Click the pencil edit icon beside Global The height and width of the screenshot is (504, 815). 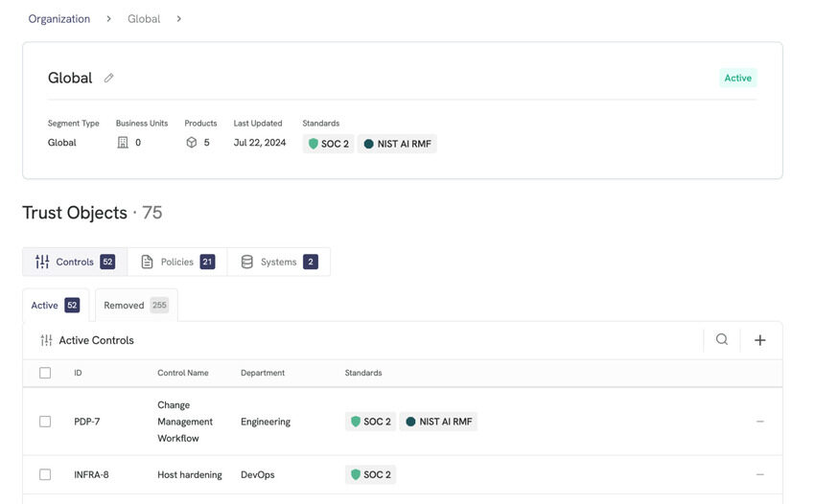(108, 78)
